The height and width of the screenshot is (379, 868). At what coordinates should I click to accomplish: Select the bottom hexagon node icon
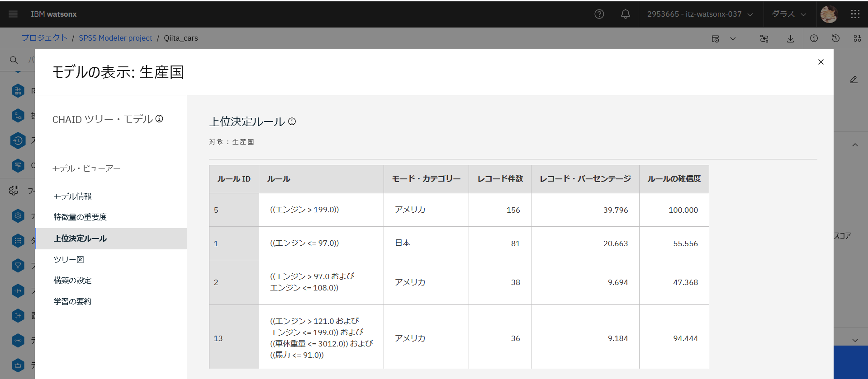point(18,365)
